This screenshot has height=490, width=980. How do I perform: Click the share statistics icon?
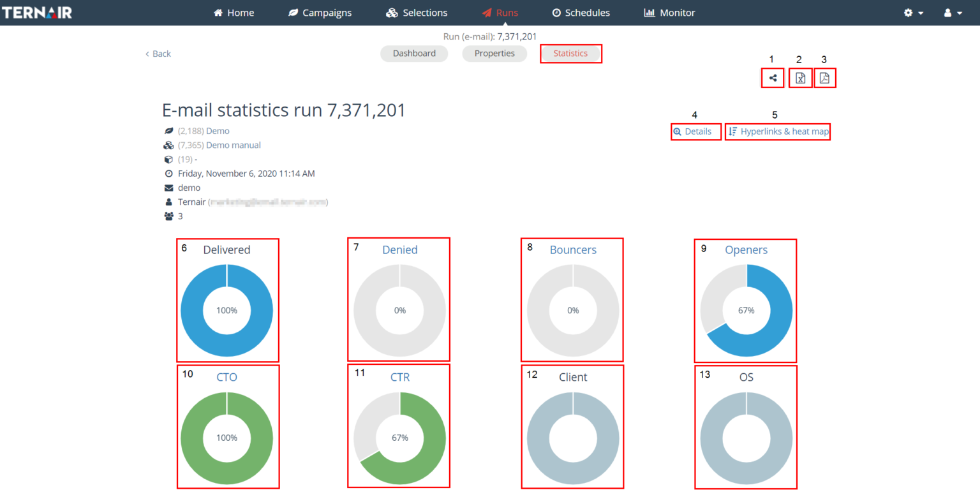point(773,78)
